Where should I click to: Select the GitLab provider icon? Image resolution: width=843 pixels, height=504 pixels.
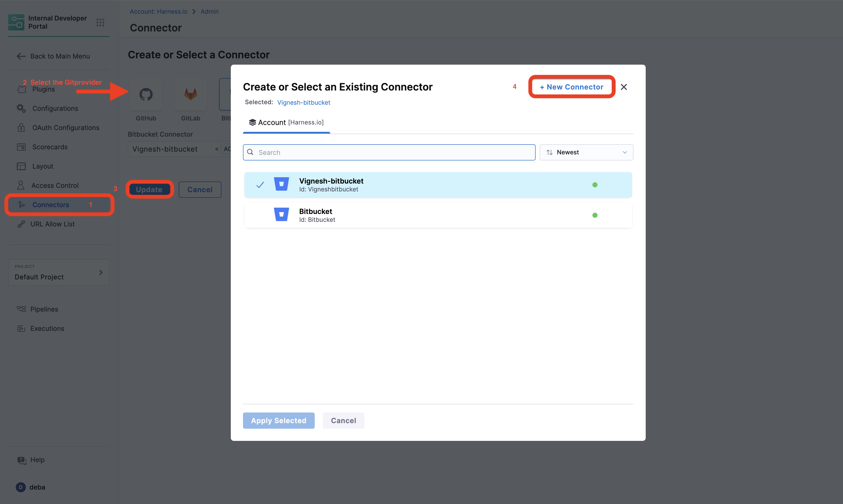(x=190, y=94)
